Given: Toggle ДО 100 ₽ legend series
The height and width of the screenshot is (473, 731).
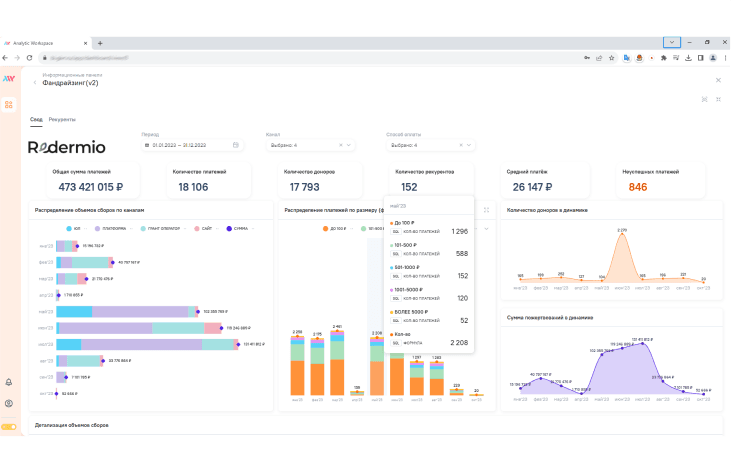Looking at the screenshot, I should pyautogui.click(x=335, y=229).
